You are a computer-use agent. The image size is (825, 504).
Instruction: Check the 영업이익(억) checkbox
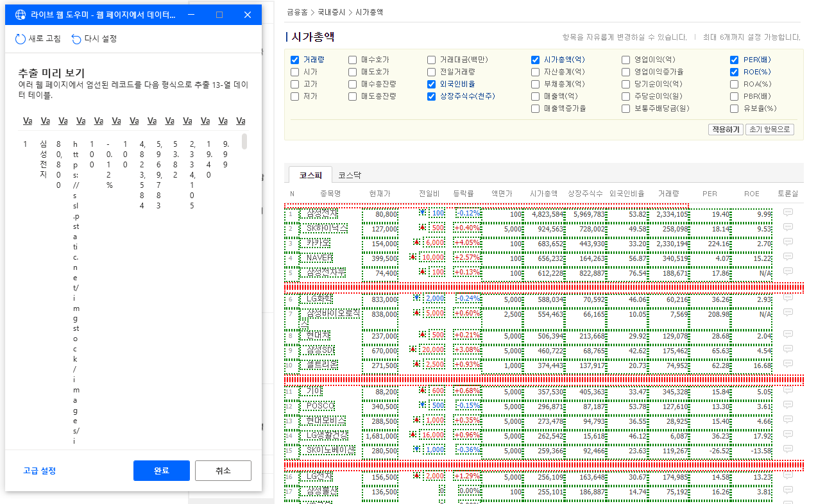click(626, 60)
